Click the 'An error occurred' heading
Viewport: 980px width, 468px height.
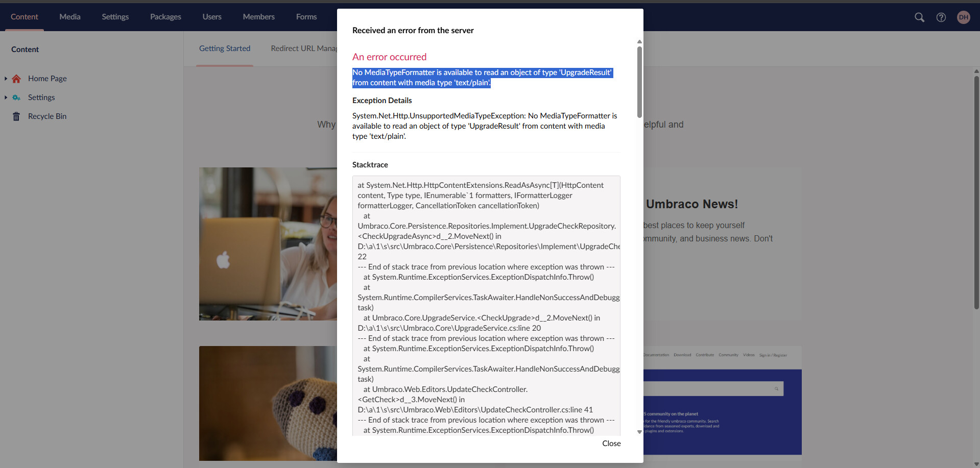389,57
